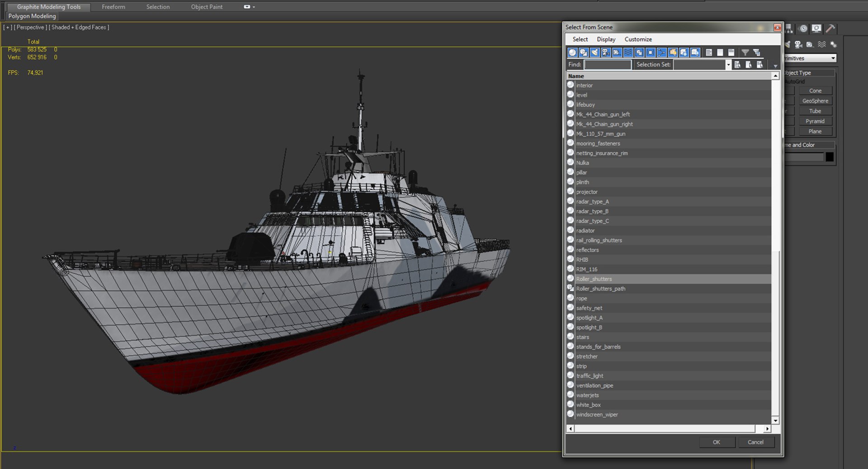868x469 pixels.
Task: Toggle Display Geometry filter in Select From Scene
Action: (x=572, y=52)
